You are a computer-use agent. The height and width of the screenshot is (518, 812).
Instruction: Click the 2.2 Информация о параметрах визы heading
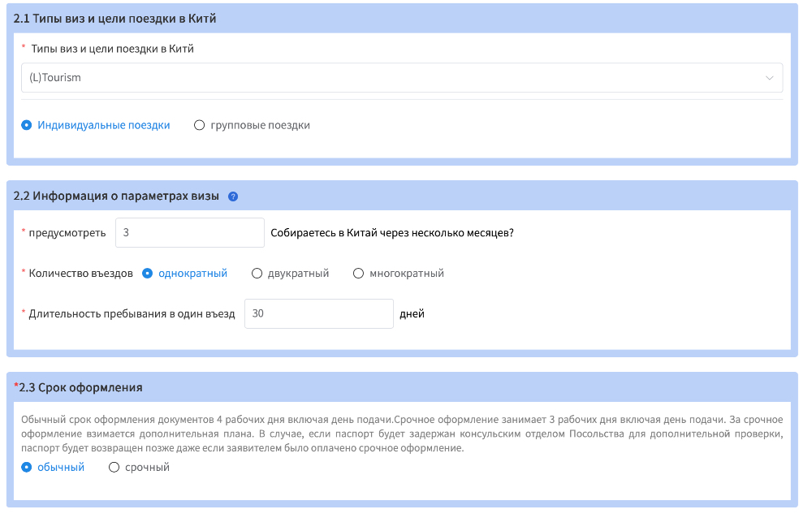[x=116, y=196]
